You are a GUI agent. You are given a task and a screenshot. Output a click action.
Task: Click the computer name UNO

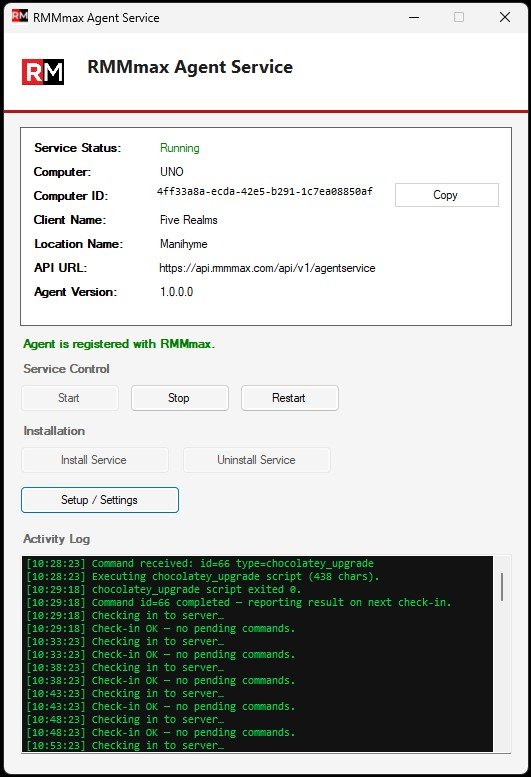tap(172, 172)
